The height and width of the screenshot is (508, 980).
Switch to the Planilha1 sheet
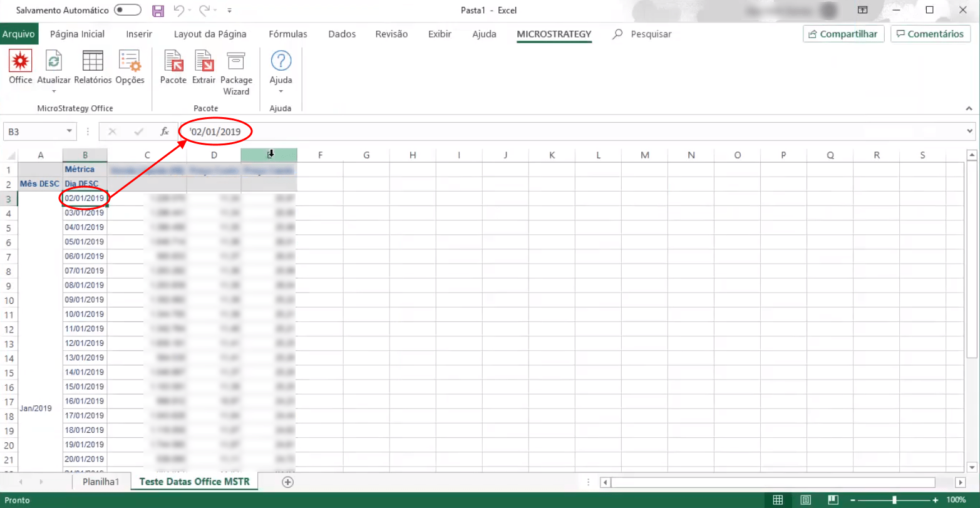pos(101,482)
